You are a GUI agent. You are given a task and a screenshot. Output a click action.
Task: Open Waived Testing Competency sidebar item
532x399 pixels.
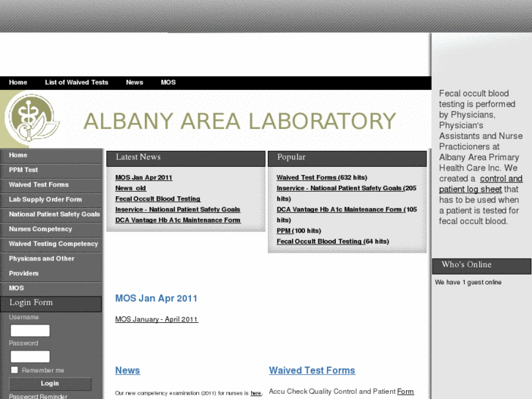[x=51, y=244]
